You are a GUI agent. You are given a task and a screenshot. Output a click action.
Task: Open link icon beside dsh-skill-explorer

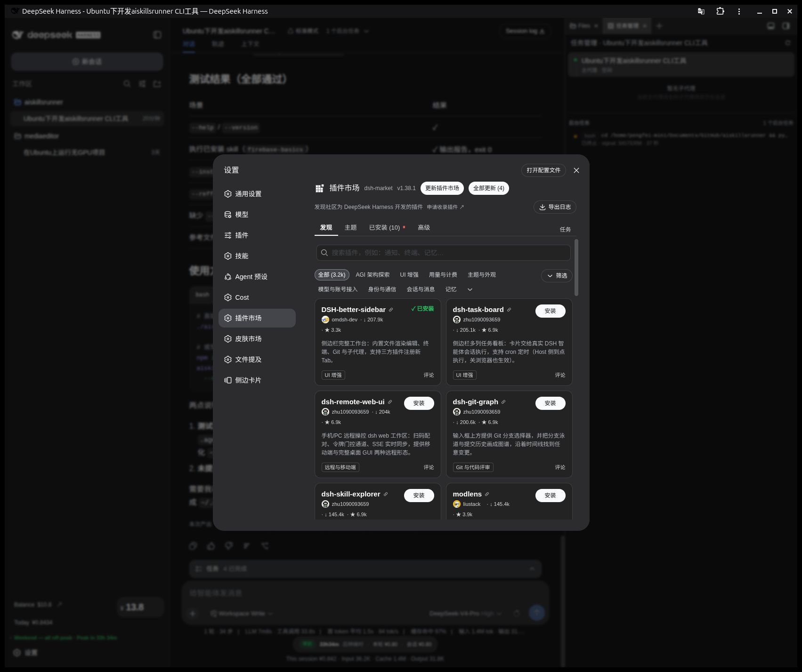pos(386,494)
